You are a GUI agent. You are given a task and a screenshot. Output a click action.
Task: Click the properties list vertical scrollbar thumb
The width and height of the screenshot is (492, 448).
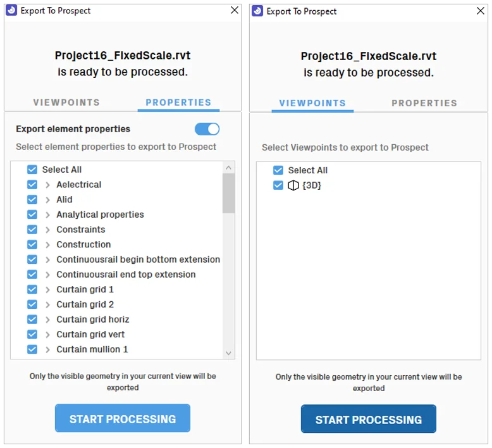(229, 193)
